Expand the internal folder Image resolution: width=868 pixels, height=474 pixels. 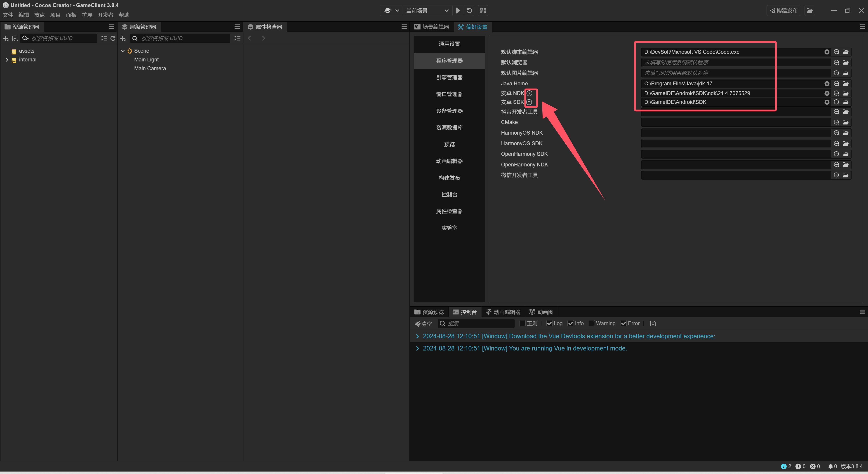click(7, 60)
